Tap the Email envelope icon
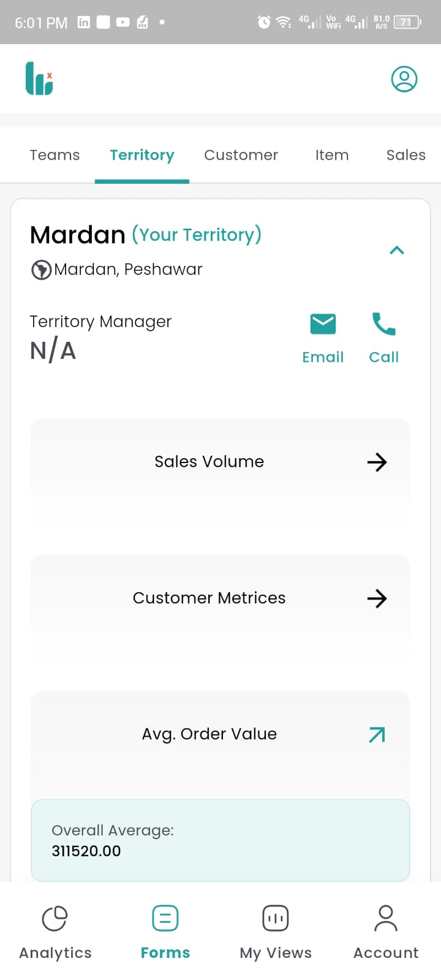This screenshot has height=980, width=441. [323, 324]
